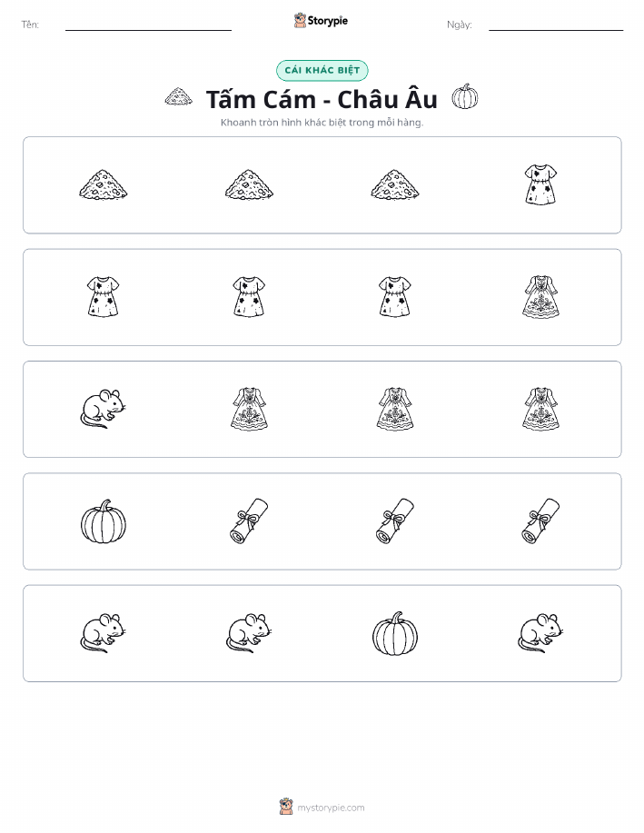644x833 pixels.
Task: Click the CÁI KHÁC BIỆT badge
Action: [x=322, y=70]
